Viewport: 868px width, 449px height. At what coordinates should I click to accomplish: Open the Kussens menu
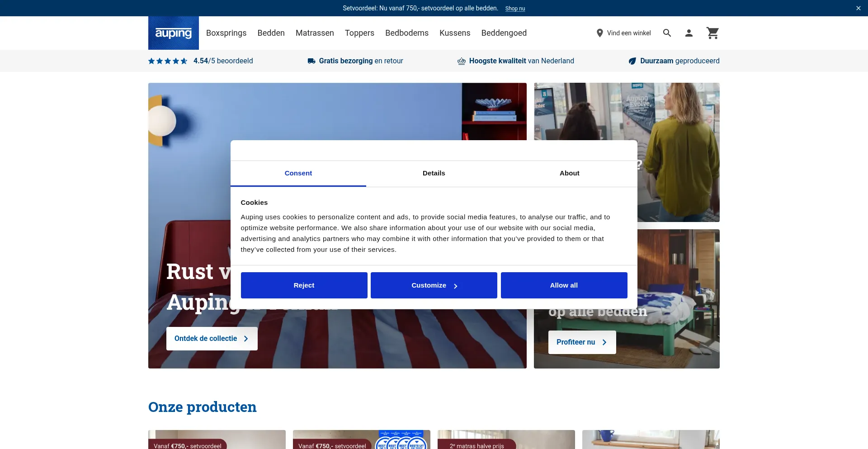coord(455,33)
